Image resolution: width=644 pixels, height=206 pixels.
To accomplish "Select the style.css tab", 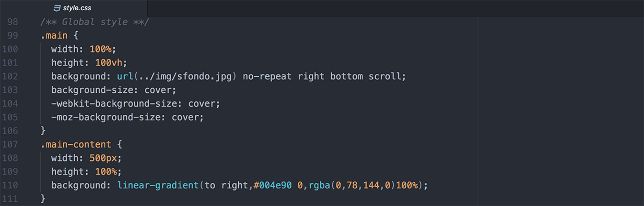I will click(74, 8).
